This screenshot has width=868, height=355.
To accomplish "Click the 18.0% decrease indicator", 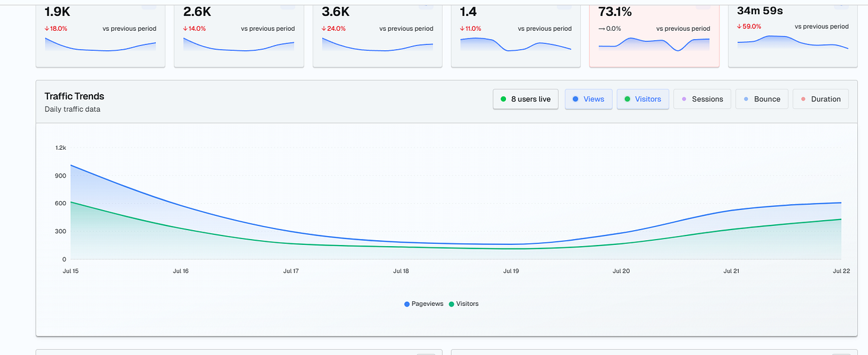I will coord(56,28).
